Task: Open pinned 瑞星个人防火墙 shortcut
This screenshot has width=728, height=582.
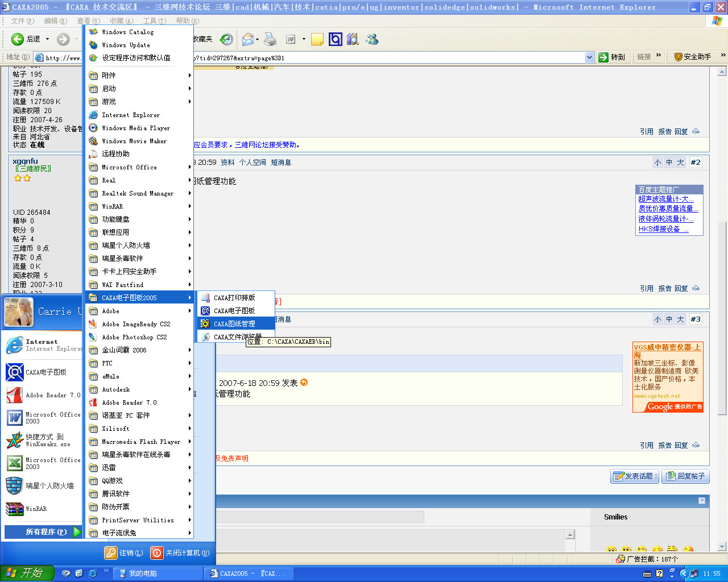Action: coord(42,486)
